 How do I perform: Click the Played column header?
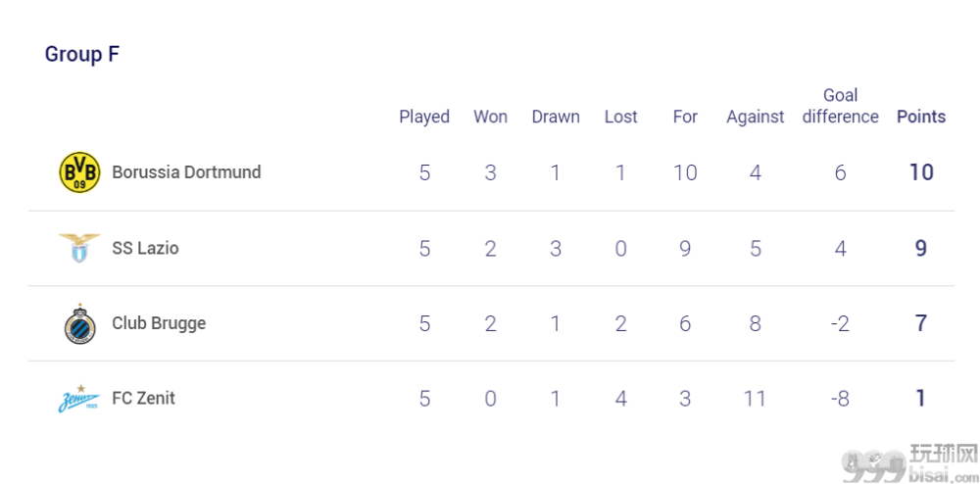tap(424, 117)
